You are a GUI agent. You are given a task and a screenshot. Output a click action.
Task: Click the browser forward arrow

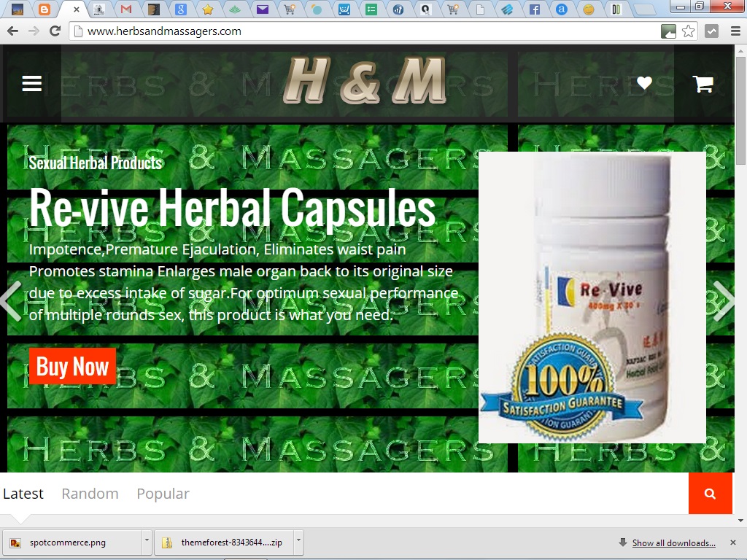point(34,31)
